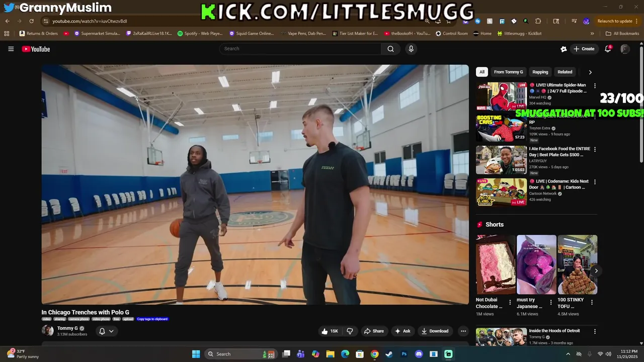Open YouTube notifications bell in the header
Viewport: 644px width, 362px height.
(608, 49)
